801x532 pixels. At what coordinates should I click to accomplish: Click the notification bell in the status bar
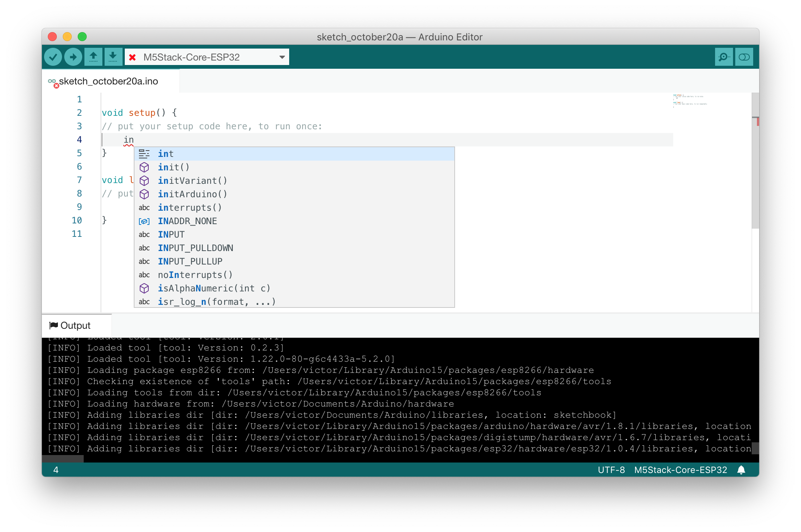point(742,470)
